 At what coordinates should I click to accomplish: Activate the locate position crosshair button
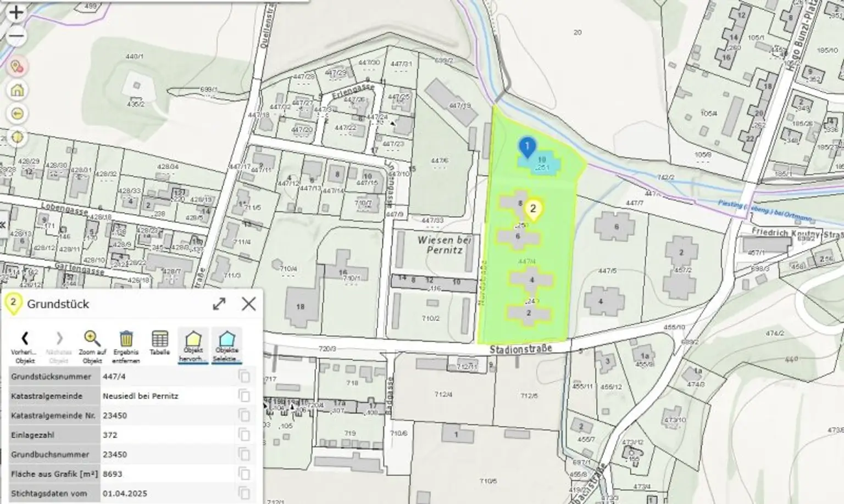point(17,137)
